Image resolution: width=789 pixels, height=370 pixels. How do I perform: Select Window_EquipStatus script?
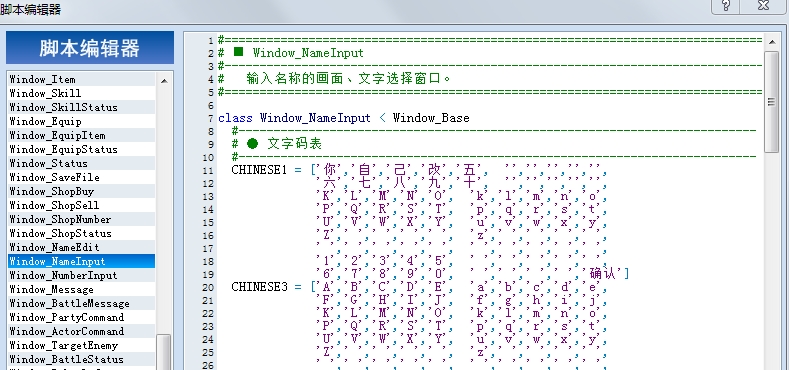tap(82, 150)
